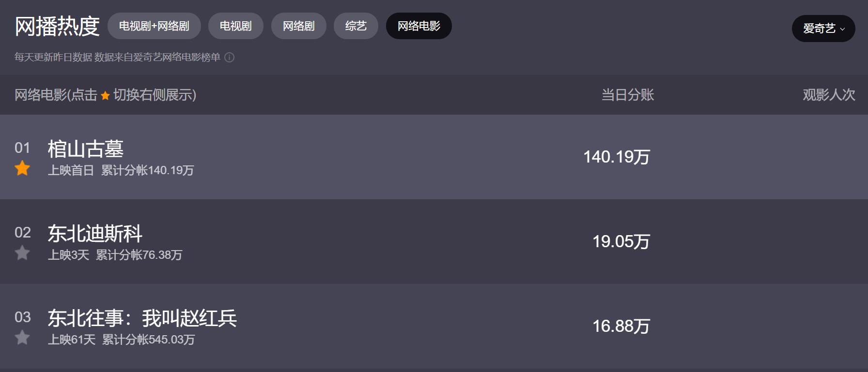This screenshot has height=372, width=868.
Task: Toggle the star for 棺山古墓
Action: coord(22,168)
